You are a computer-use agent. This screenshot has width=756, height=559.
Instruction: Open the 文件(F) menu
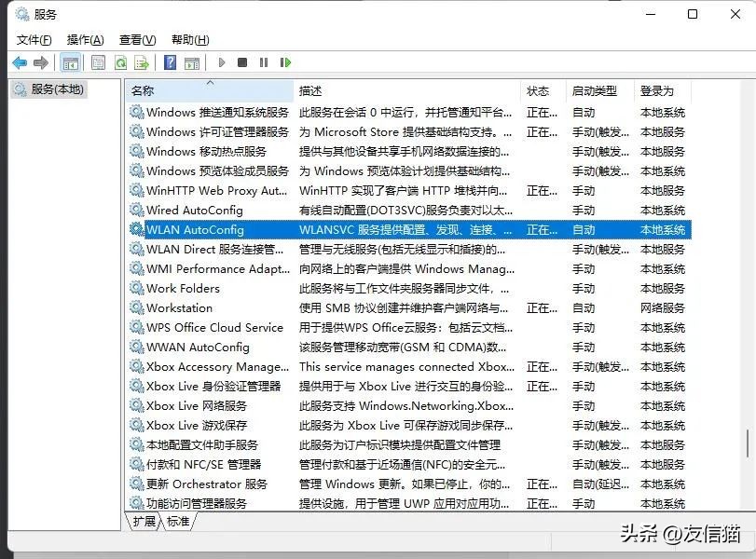tap(34, 39)
